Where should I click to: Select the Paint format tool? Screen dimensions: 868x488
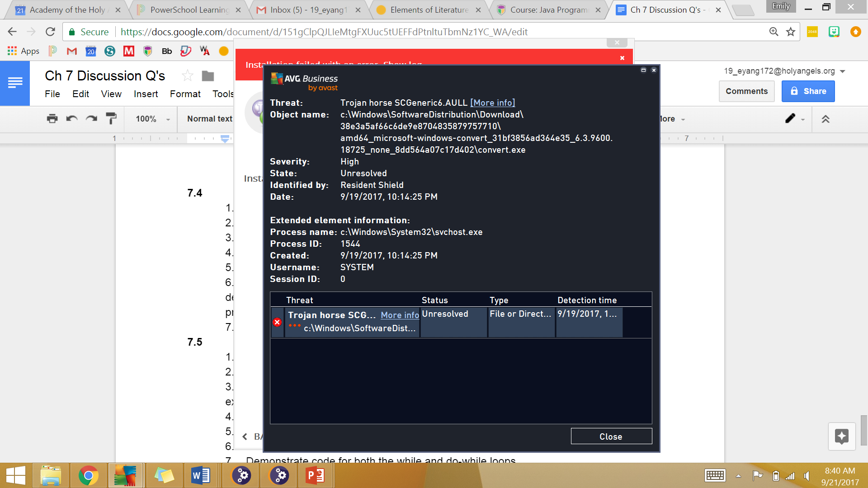coord(111,118)
